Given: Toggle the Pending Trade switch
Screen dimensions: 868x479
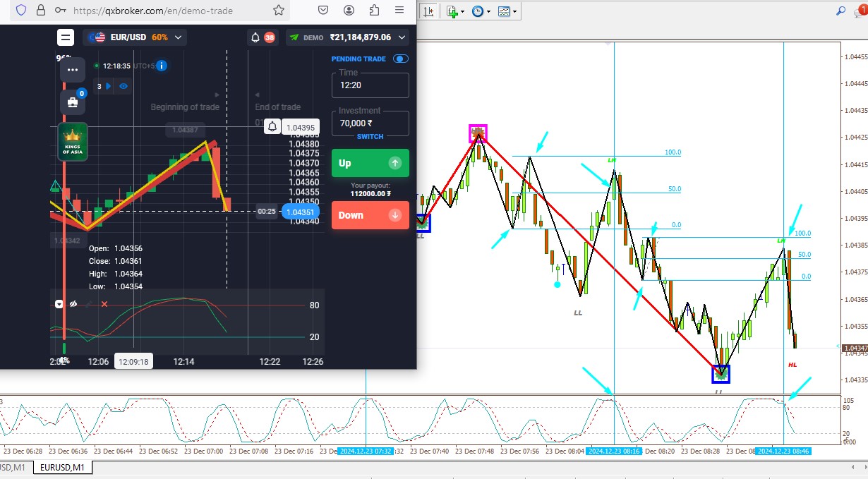Looking at the screenshot, I should tap(401, 59).
